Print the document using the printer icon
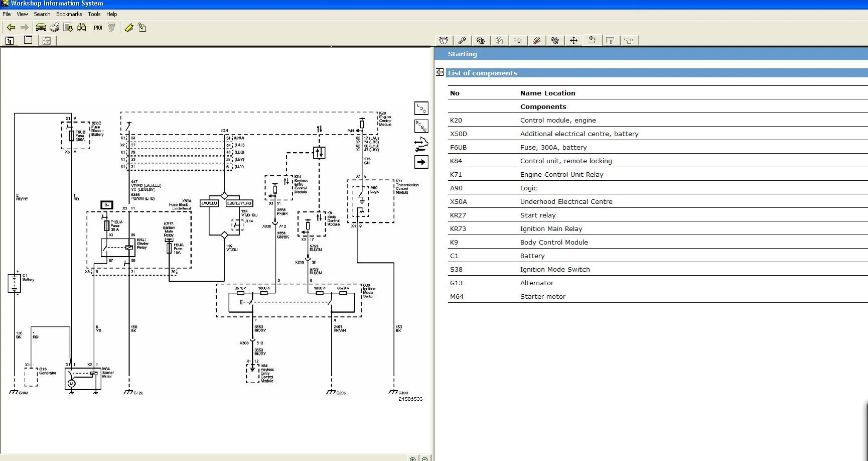Viewport: 868px width, 461px height. coord(55,28)
